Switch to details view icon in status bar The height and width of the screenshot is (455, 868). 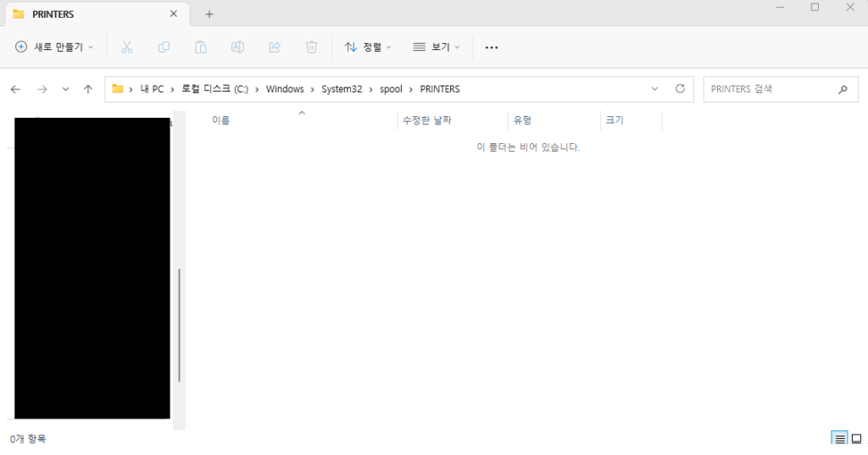pos(839,439)
